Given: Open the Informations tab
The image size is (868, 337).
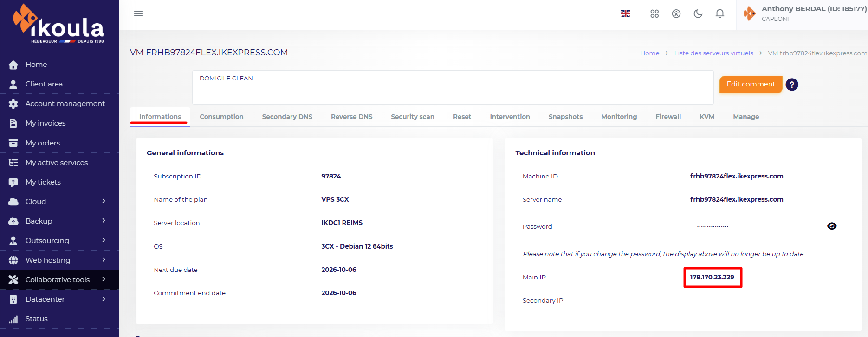Looking at the screenshot, I should (x=160, y=117).
